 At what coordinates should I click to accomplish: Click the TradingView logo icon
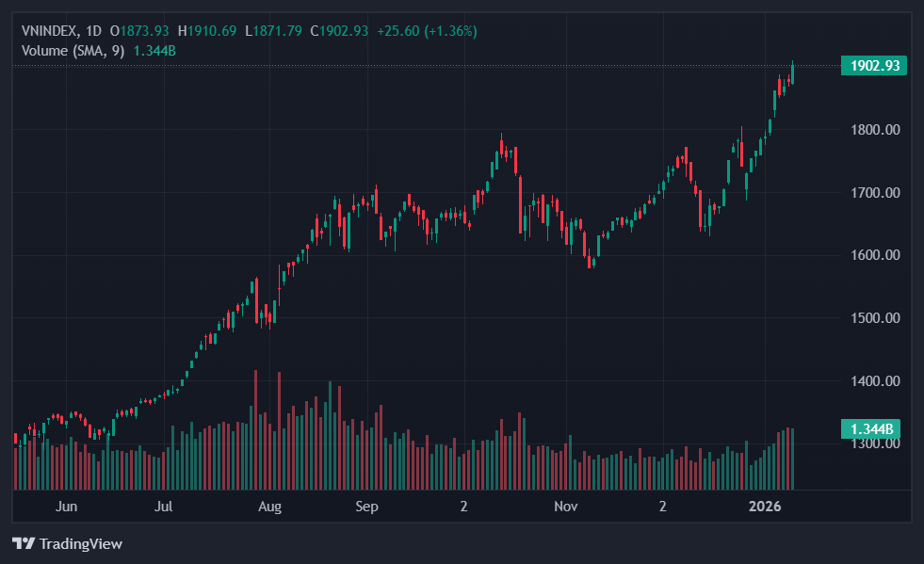point(24,544)
